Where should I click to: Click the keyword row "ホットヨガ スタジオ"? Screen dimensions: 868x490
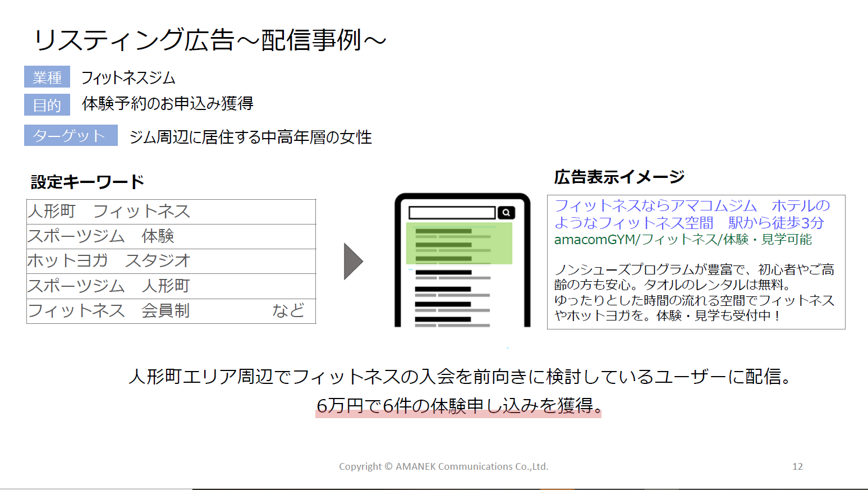171,261
